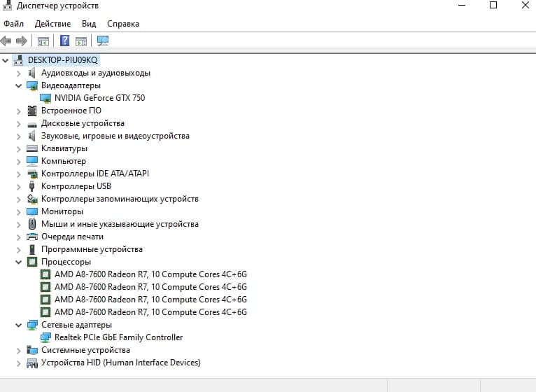Open the Справка menu
Viewport: 536px width, 392px height.
(x=123, y=24)
